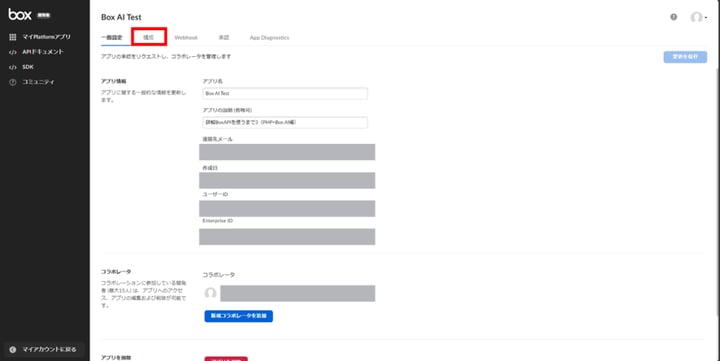Screen dimensions: 720x361
Task: Open the help question mark icon
Action: [674, 17]
